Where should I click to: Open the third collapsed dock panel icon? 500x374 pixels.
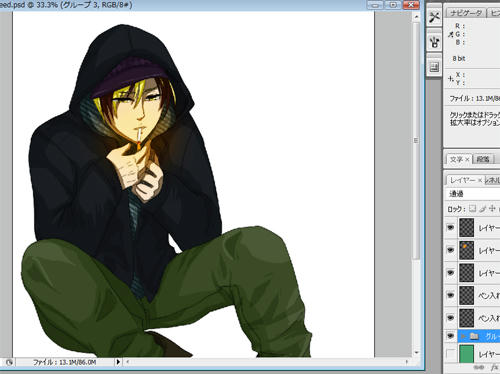[x=434, y=67]
